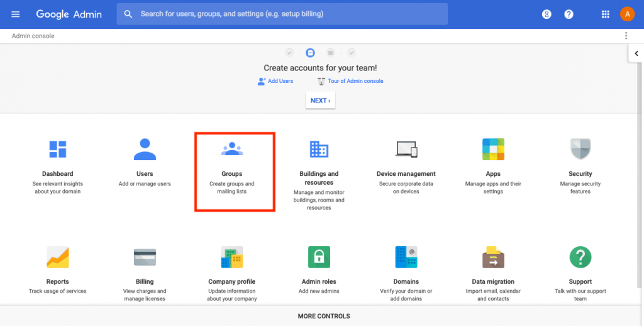The image size is (644, 326).
Task: Select the third setup step indicator
Action: (x=331, y=53)
